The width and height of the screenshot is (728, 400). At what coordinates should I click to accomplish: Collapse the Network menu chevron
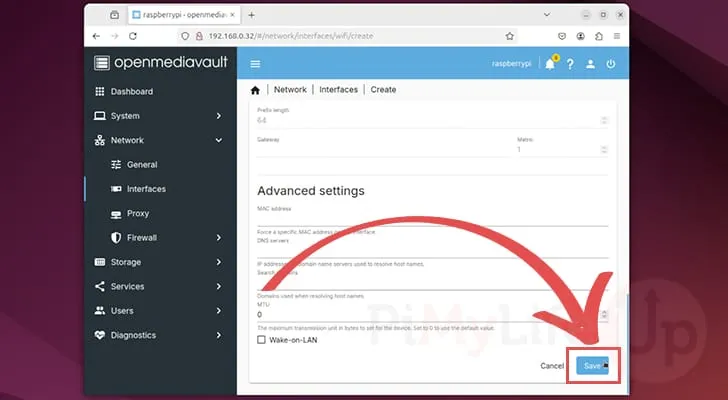pos(219,140)
